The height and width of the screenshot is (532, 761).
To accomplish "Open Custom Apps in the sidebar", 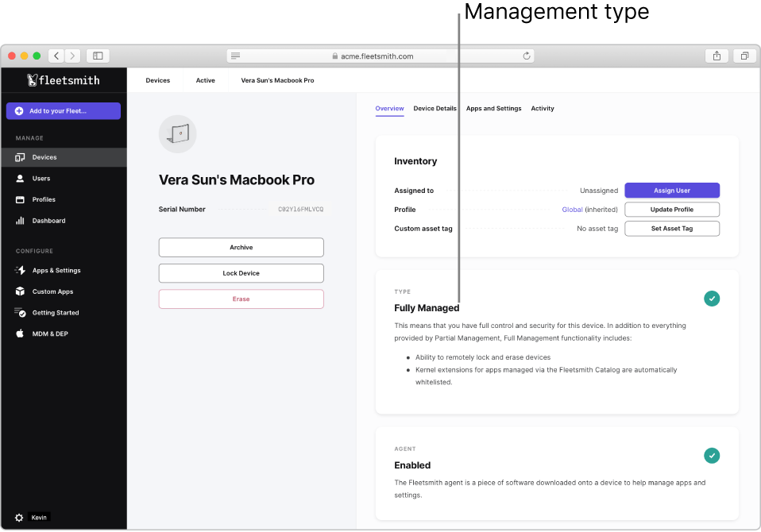I will 64,291.
